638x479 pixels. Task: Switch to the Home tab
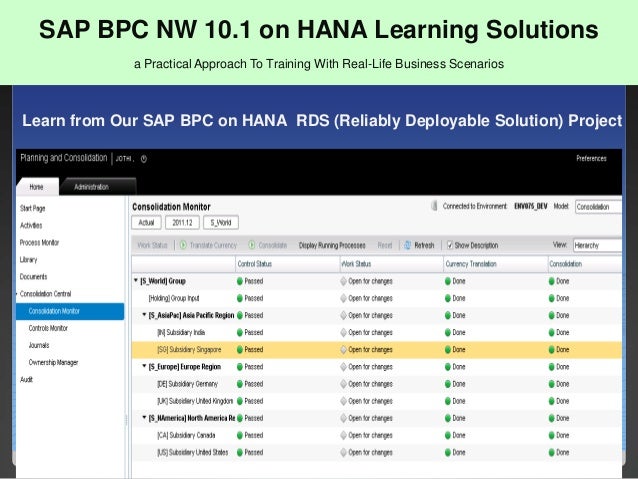37,187
